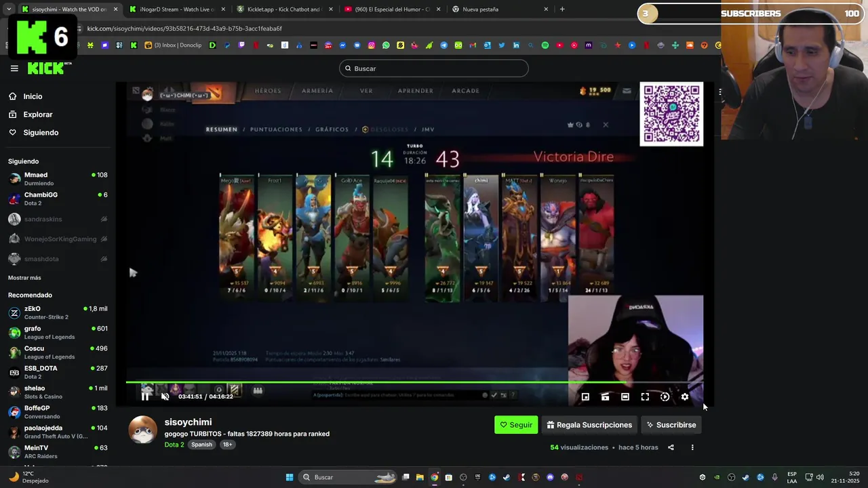Open File Explorer from taskbar
Screen dimensions: 868x488
coord(420,477)
